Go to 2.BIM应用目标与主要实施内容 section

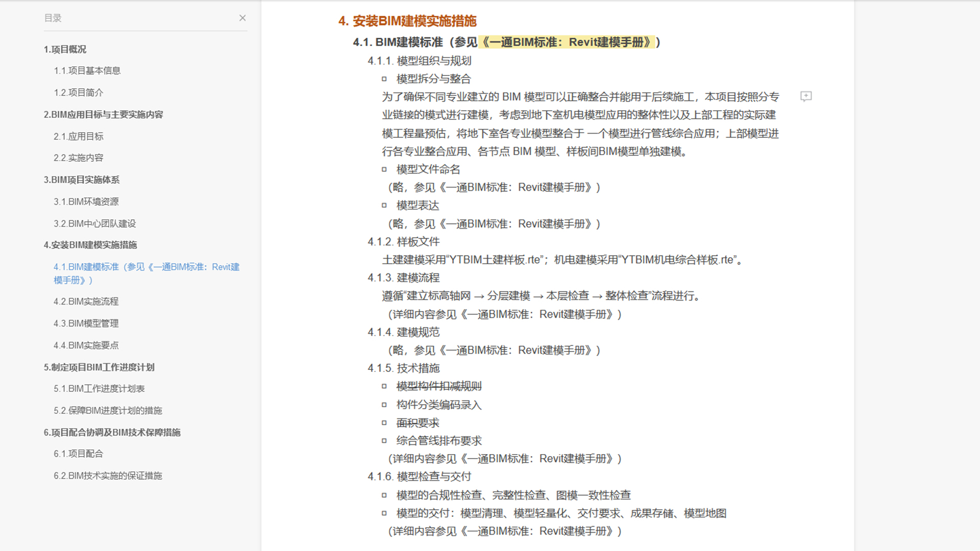click(104, 115)
